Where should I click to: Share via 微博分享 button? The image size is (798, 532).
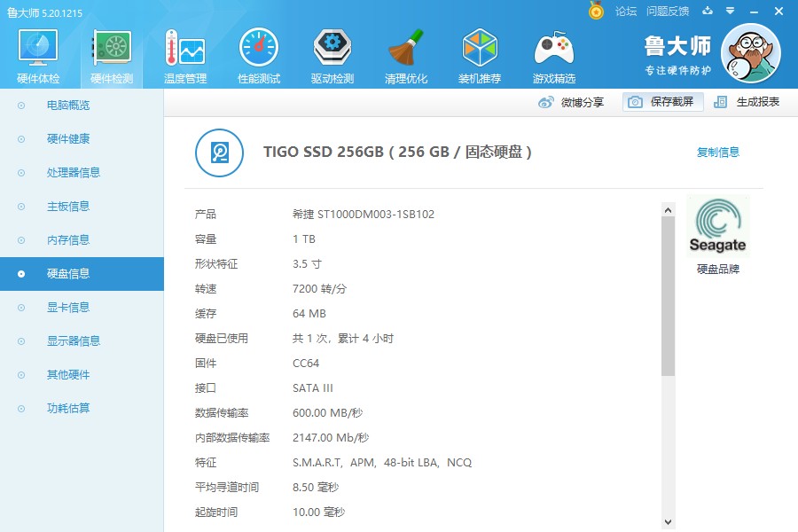click(x=572, y=102)
